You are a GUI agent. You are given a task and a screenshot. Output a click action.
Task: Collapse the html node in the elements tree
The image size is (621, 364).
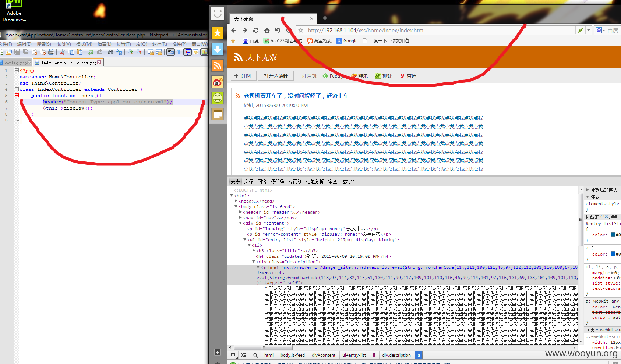tap(232, 196)
